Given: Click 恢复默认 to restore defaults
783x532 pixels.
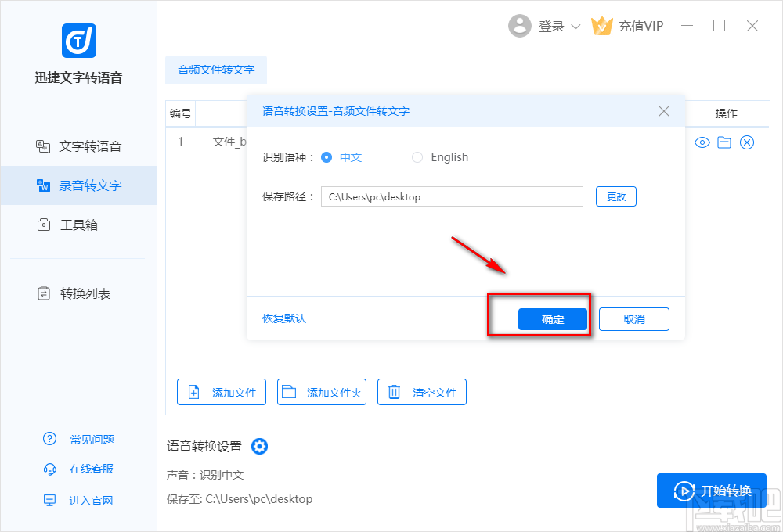Looking at the screenshot, I should coord(283,318).
